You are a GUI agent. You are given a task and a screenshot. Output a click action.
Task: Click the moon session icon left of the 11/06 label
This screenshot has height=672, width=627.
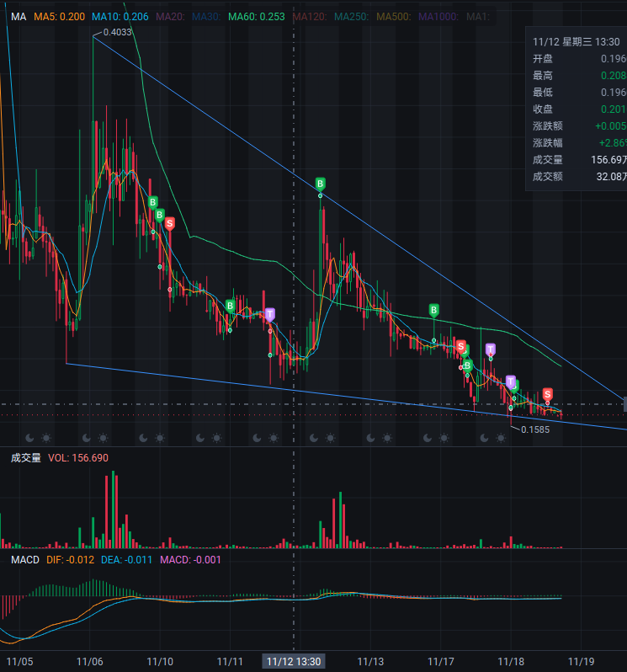tap(86, 438)
